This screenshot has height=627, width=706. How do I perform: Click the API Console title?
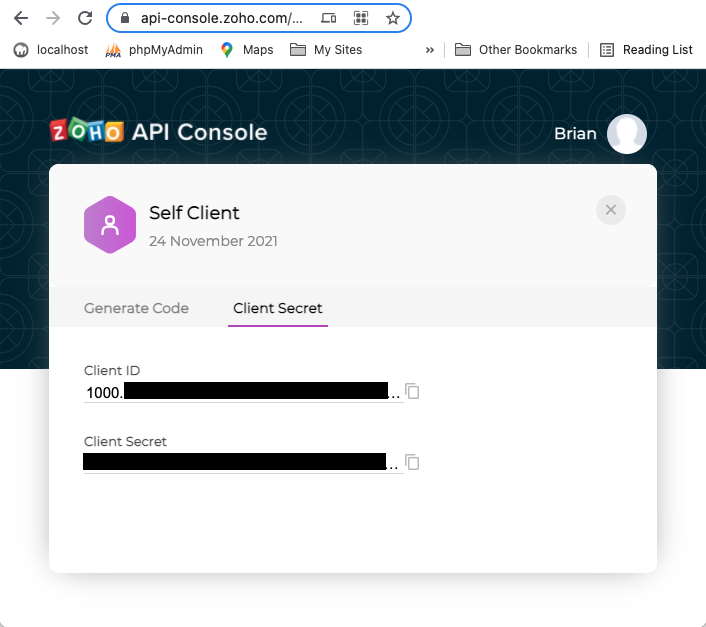click(199, 132)
